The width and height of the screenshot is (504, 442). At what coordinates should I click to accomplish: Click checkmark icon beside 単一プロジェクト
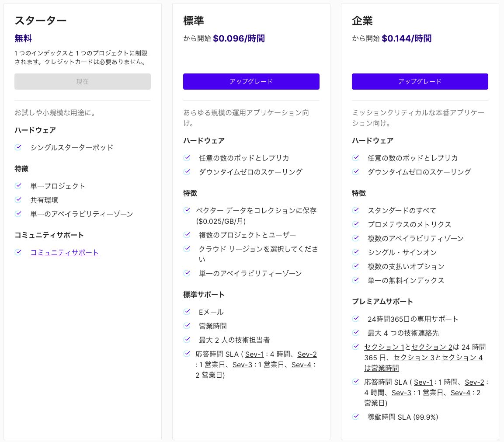tap(18, 185)
